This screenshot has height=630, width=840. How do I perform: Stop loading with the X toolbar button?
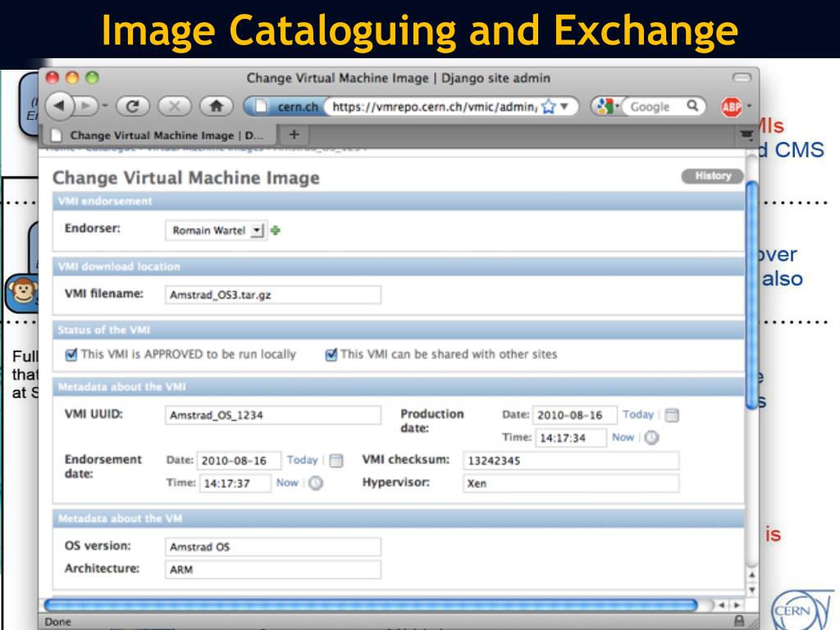click(x=174, y=106)
